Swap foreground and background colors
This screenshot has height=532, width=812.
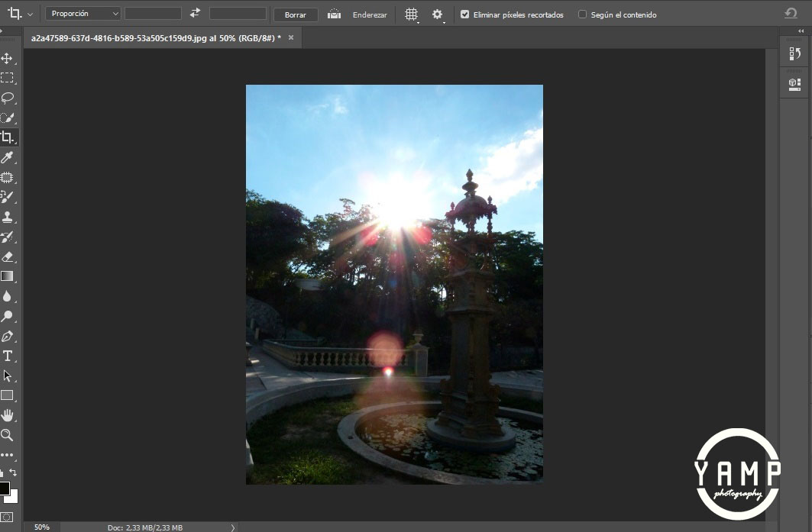click(x=13, y=472)
